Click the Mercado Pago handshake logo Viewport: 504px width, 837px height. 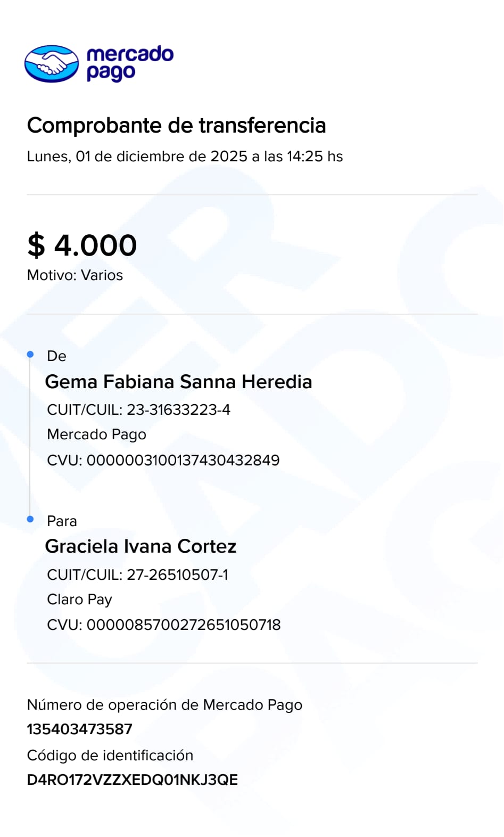[x=52, y=64]
